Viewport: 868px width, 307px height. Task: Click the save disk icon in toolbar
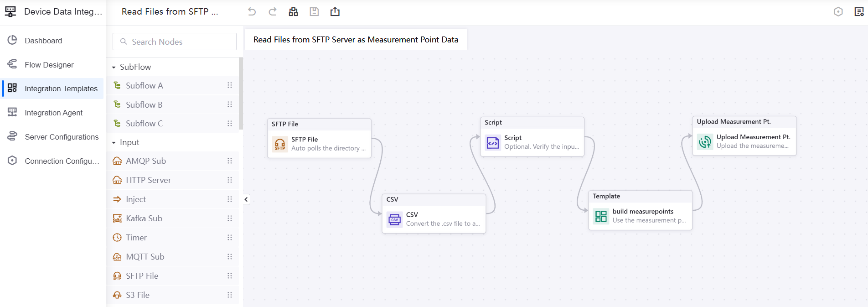pyautogui.click(x=314, y=12)
